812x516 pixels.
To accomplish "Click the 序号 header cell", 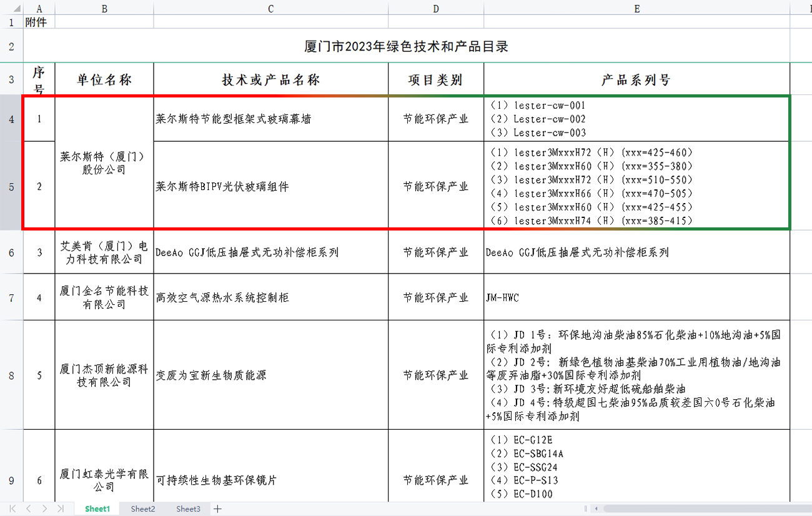I will click(x=39, y=79).
